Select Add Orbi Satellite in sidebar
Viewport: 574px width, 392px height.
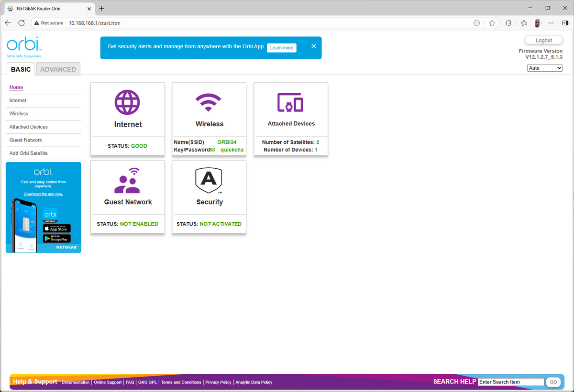pos(28,153)
